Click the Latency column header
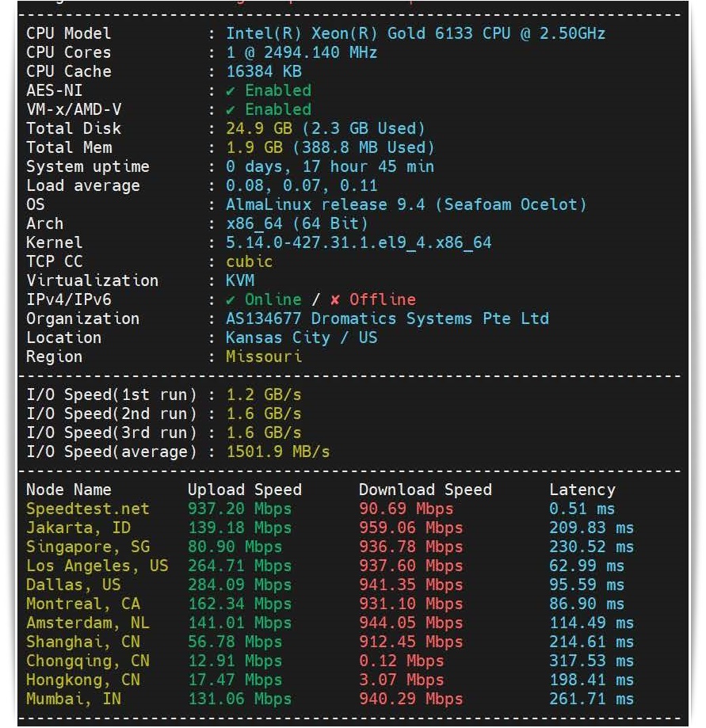Viewport: 706px width, 728px height. coord(582,490)
